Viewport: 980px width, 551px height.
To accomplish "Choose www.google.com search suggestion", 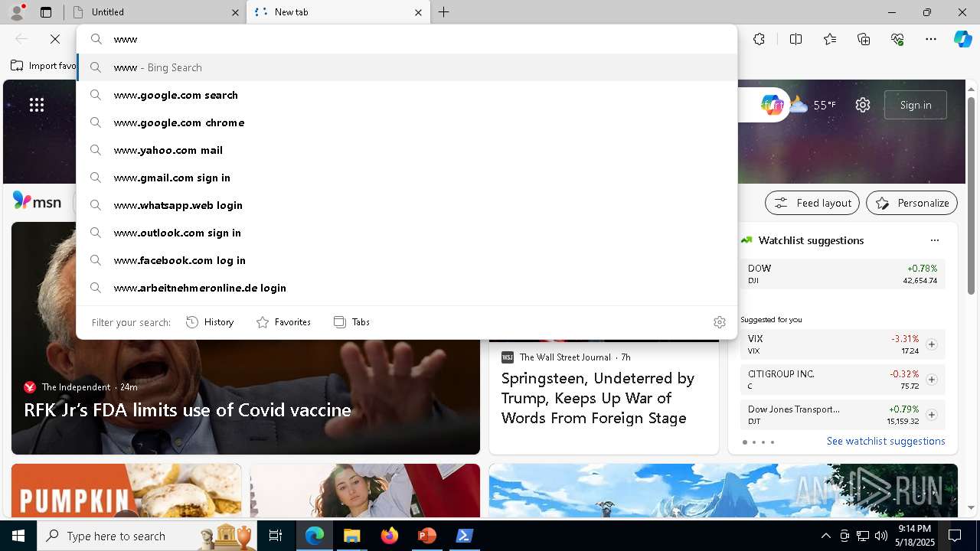I will (407, 95).
